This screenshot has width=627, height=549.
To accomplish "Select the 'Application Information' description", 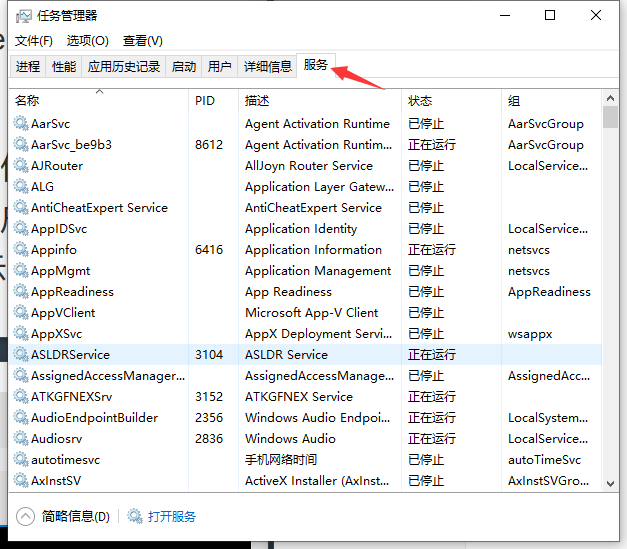I will (314, 250).
